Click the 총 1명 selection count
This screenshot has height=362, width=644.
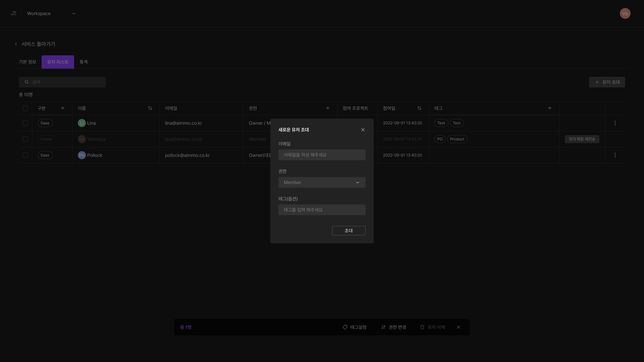point(186,327)
